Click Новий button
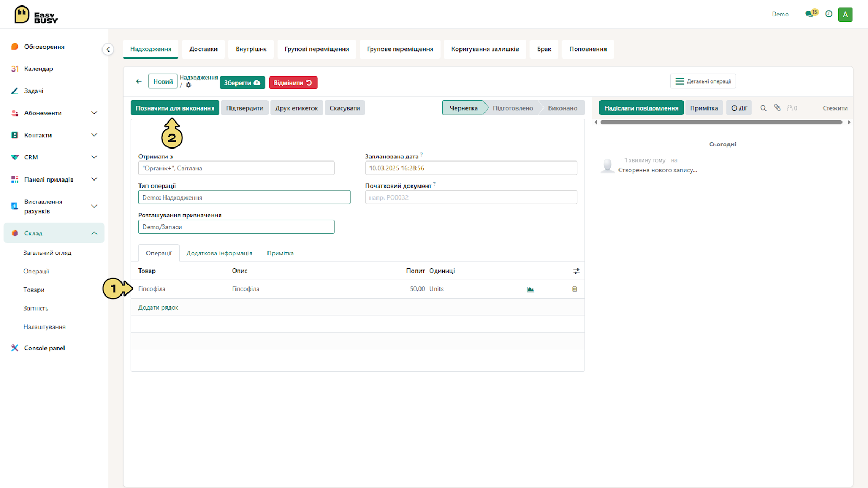This screenshot has height=488, width=868. [x=163, y=81]
